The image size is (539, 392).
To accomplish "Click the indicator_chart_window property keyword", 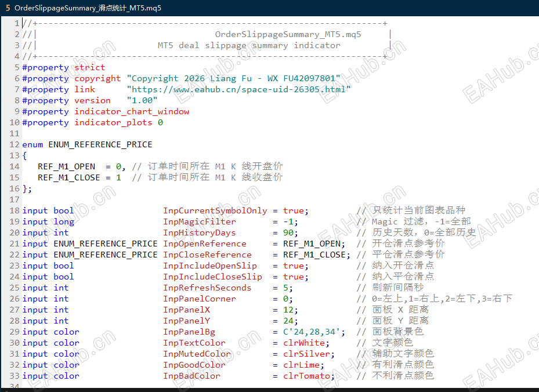I will click(132, 112).
